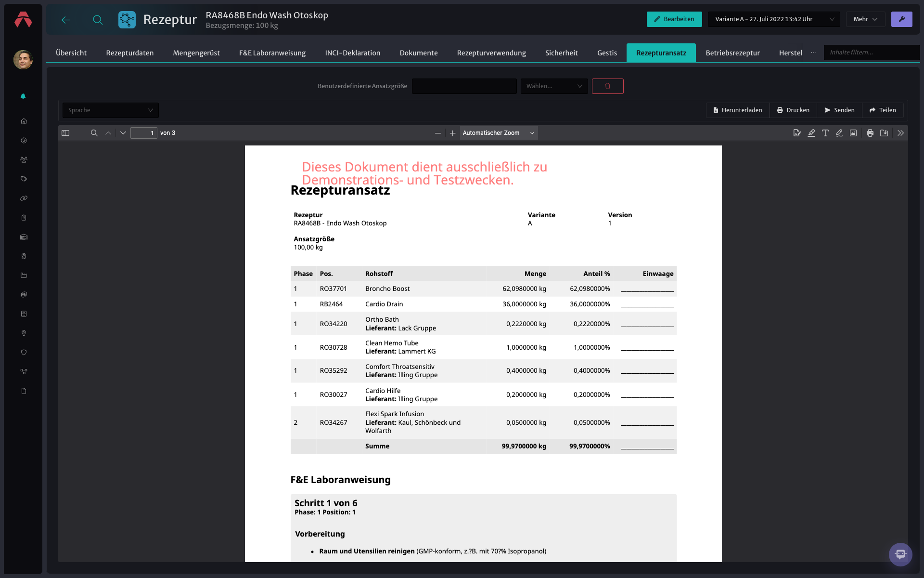The height and width of the screenshot is (578, 924).
Task: Open find-in-document search in PDF toolbar
Action: [94, 133]
